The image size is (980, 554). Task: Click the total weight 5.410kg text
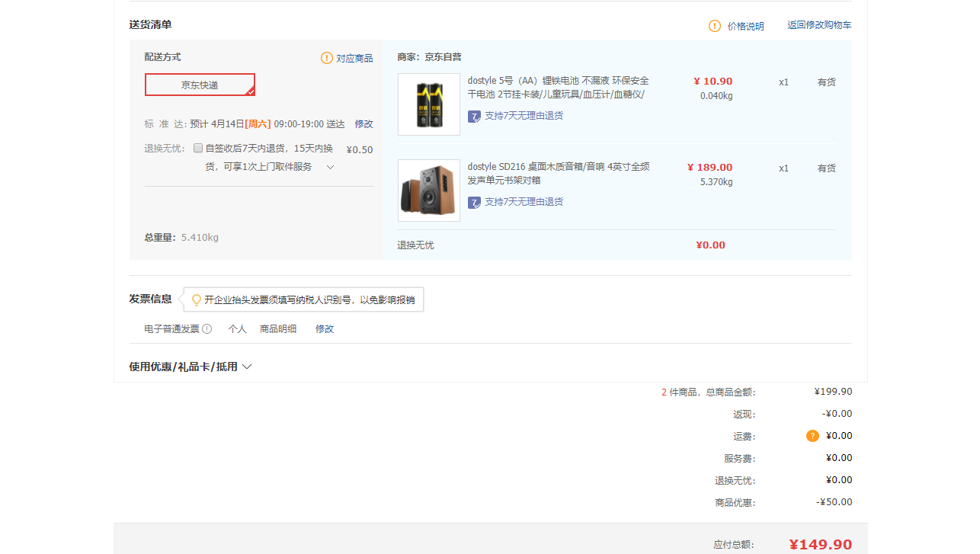(200, 238)
